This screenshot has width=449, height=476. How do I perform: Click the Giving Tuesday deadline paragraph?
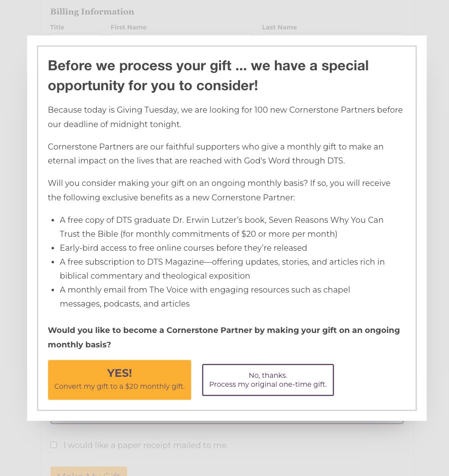pos(225,117)
